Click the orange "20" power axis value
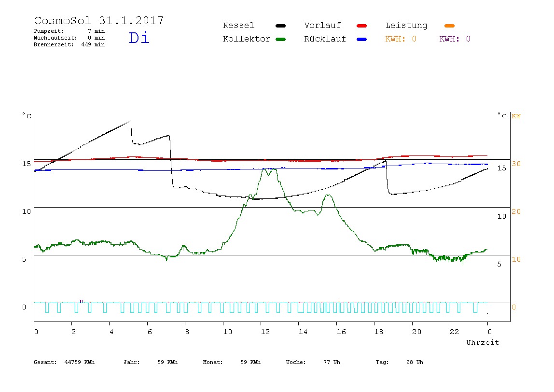 point(516,211)
